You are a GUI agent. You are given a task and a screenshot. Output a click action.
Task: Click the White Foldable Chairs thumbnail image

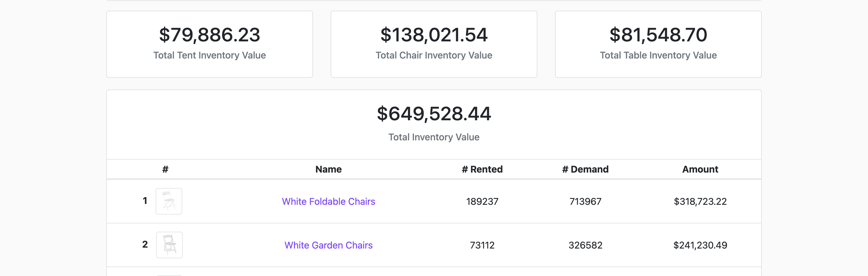(169, 201)
